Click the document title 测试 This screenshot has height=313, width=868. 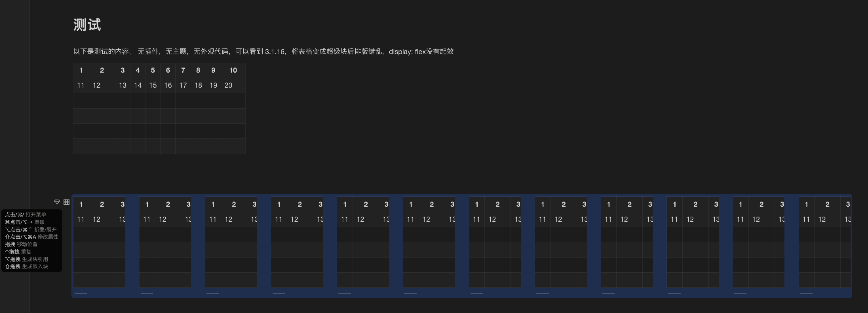click(x=87, y=25)
